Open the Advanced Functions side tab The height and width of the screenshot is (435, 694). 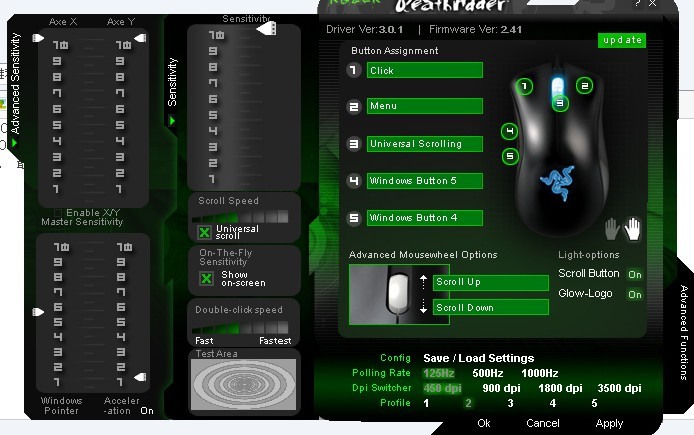(x=683, y=333)
